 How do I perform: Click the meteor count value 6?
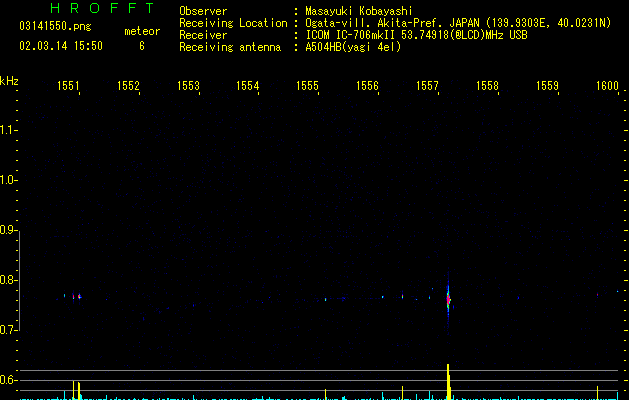[142, 46]
